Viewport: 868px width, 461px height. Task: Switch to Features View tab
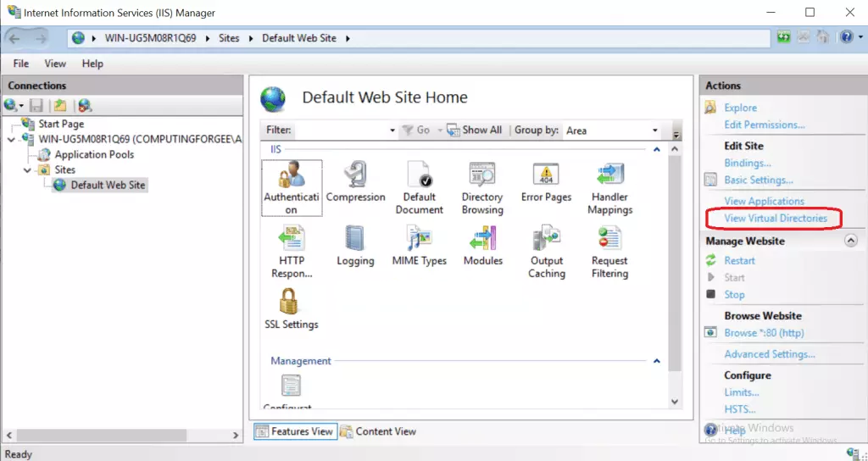[x=295, y=431]
